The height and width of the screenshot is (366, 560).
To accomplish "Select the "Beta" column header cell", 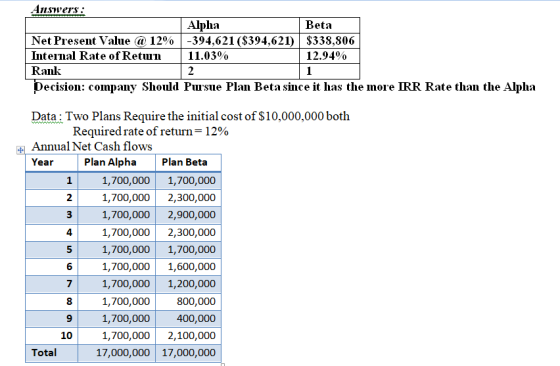I will coord(329,25).
